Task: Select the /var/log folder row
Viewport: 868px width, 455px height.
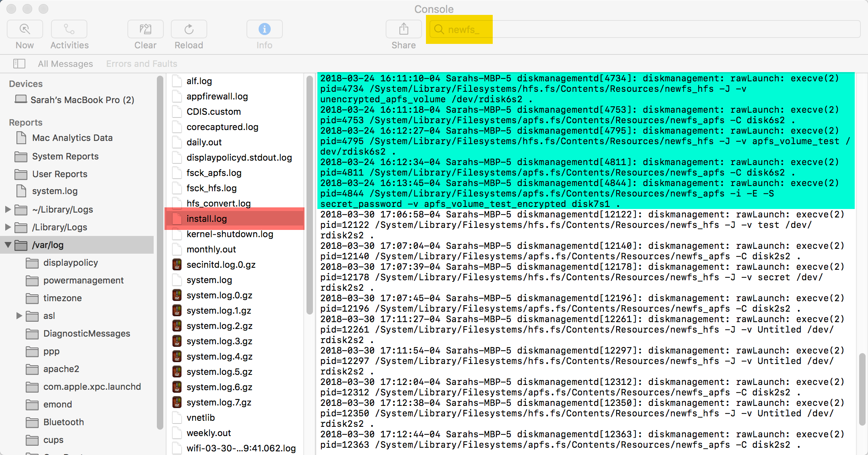Action: pos(77,245)
